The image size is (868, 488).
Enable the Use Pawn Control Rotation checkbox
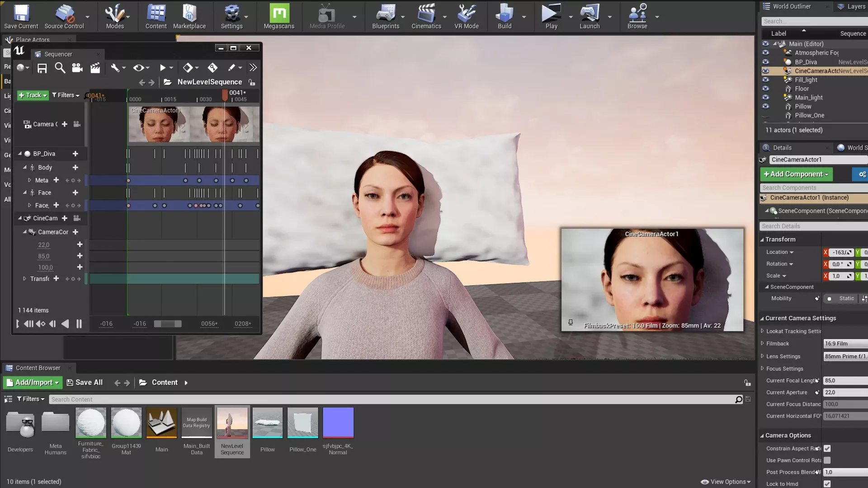(x=827, y=460)
